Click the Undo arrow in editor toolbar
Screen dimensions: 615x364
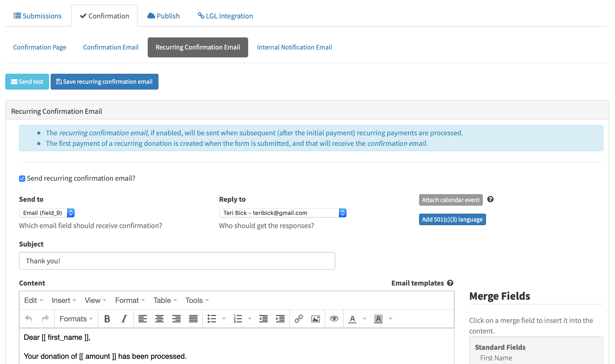[x=28, y=319]
